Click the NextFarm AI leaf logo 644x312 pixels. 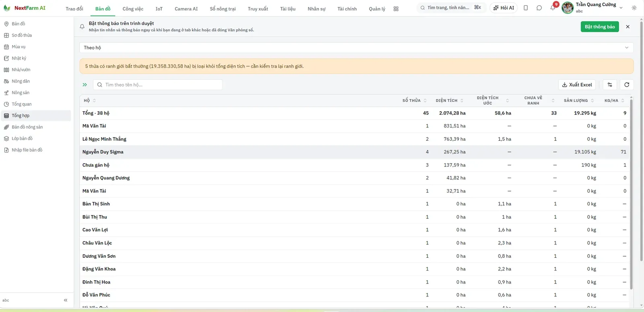tap(7, 8)
